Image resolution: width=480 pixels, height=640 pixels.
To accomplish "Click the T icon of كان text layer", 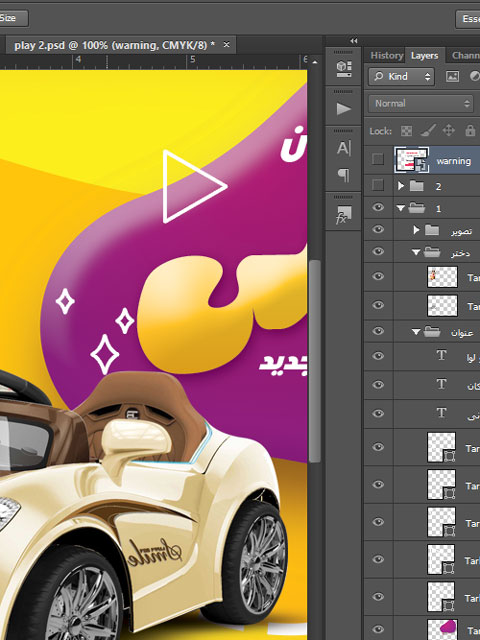I will click(441, 384).
